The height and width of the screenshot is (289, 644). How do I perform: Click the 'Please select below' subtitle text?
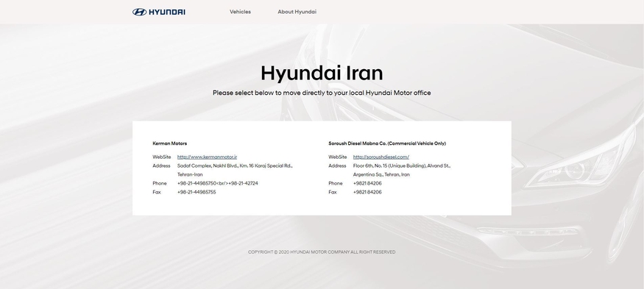point(322,93)
